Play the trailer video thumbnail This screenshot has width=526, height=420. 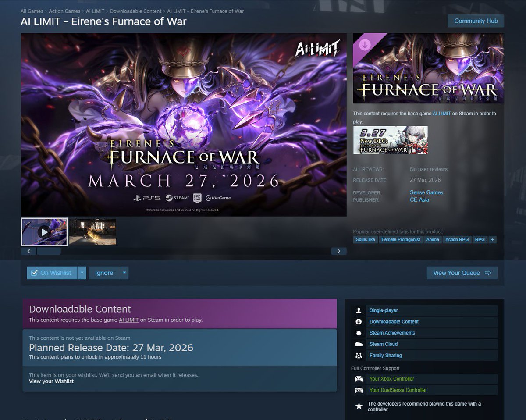(x=44, y=232)
